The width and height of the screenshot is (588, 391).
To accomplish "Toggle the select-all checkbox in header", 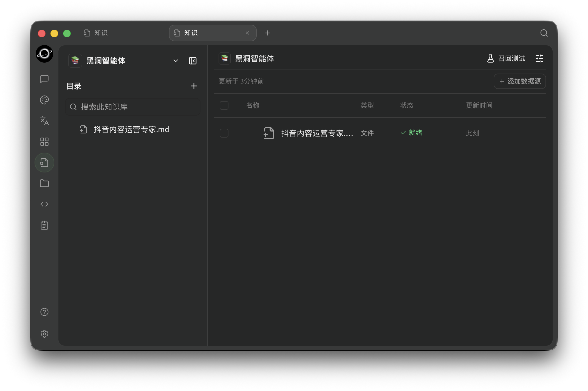I will coord(224,105).
